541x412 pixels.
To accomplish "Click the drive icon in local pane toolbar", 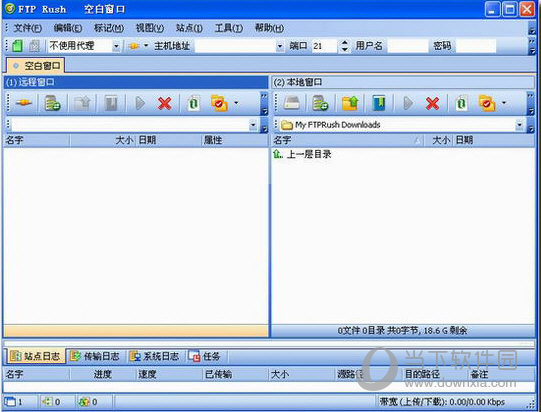I will point(292,103).
